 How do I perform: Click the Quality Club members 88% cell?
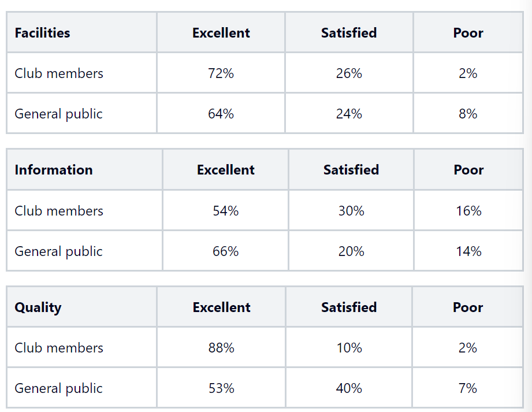click(x=221, y=348)
